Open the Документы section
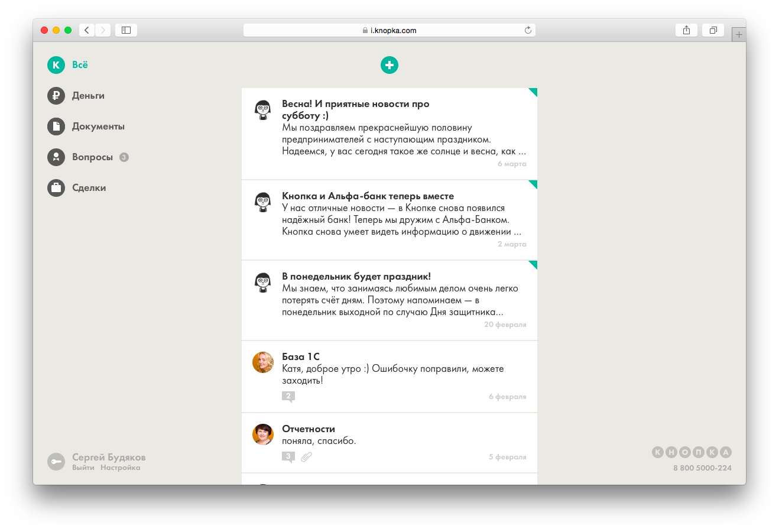 coord(98,126)
